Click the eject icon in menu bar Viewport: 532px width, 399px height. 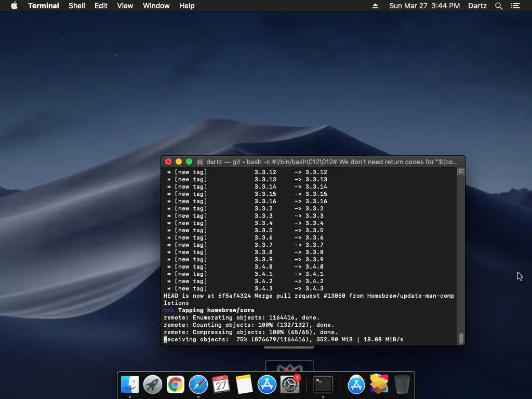(375, 6)
